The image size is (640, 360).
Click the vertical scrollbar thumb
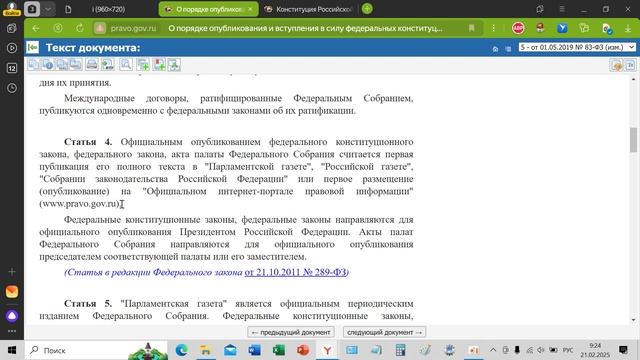pyautogui.click(x=633, y=140)
